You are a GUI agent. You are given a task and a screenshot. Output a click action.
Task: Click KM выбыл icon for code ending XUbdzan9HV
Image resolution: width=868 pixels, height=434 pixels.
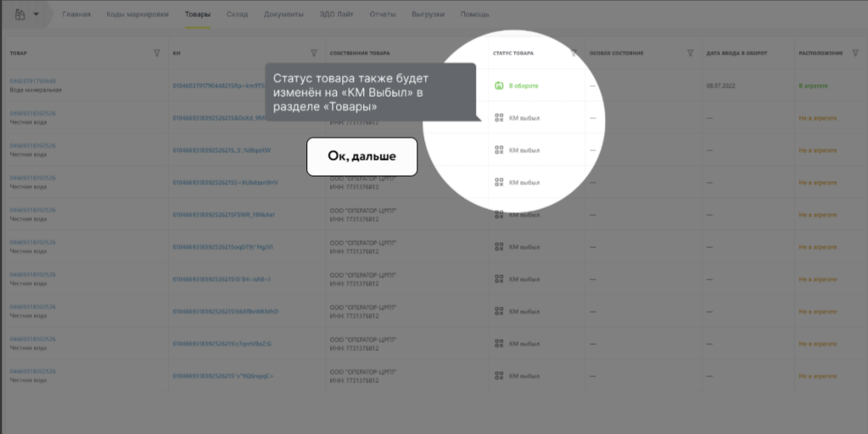pos(499,183)
